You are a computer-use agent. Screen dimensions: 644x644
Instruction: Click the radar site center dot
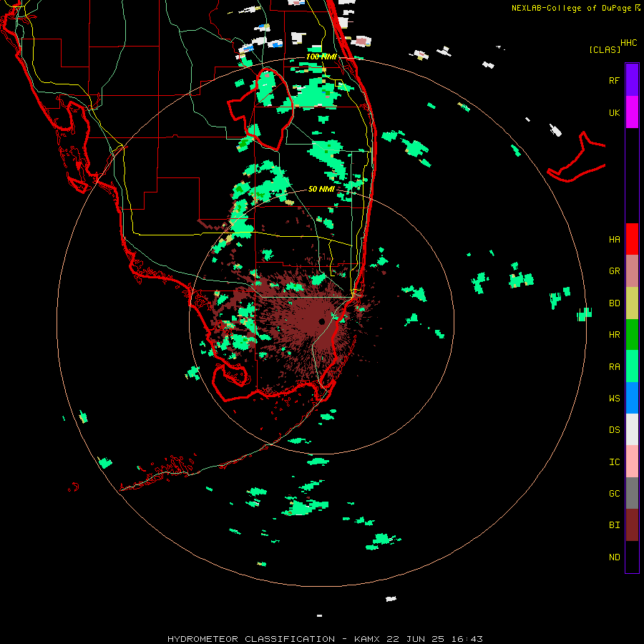(321, 321)
